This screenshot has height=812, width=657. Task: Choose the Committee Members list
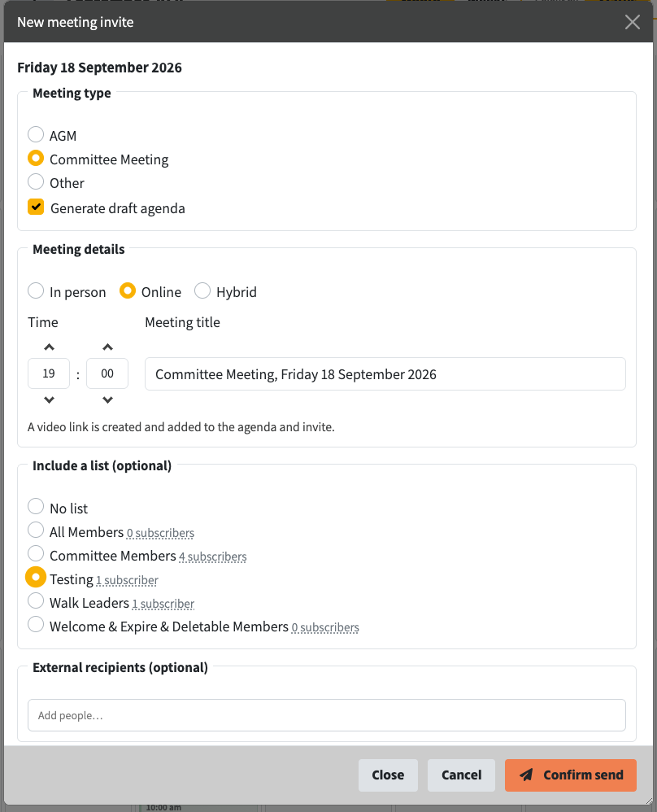click(x=36, y=554)
